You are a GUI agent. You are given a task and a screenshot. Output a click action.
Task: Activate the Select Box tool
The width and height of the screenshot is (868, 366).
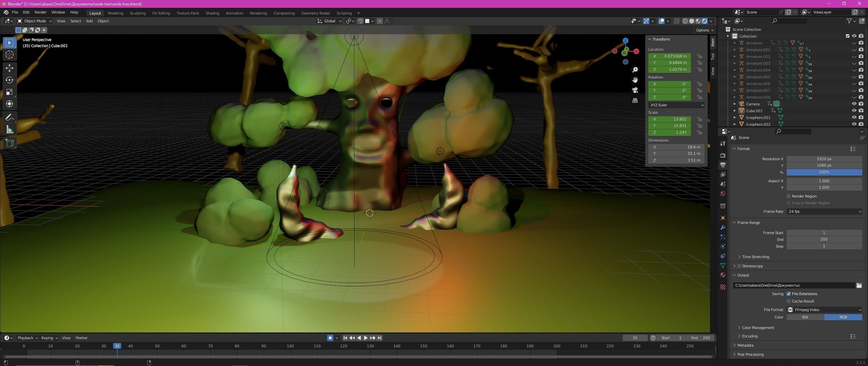click(9, 43)
